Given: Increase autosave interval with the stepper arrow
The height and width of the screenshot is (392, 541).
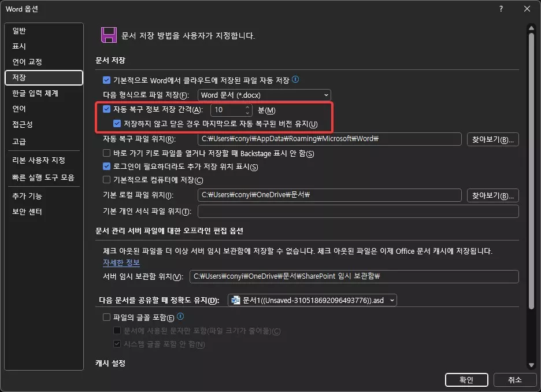Looking at the screenshot, I should click(247, 107).
